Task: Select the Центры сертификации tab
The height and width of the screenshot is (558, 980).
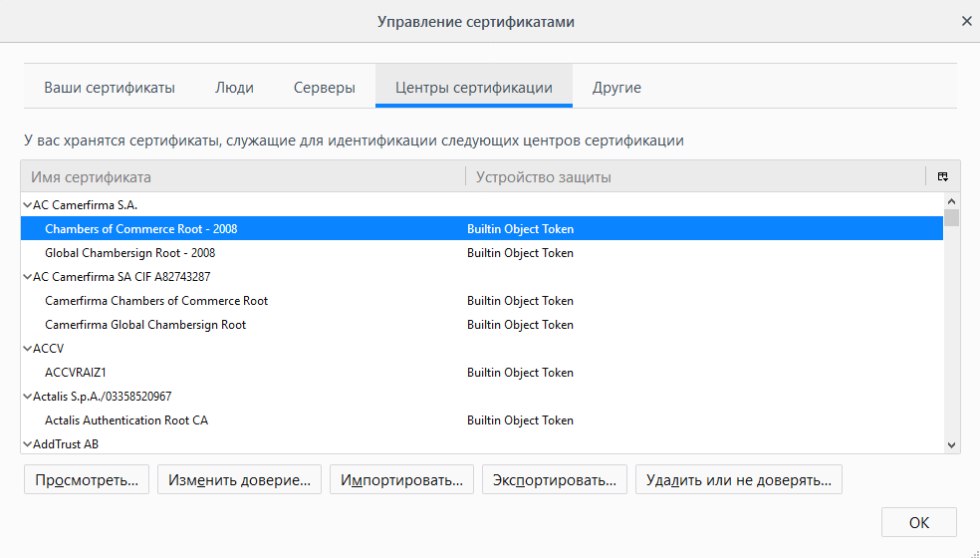Action: [474, 87]
